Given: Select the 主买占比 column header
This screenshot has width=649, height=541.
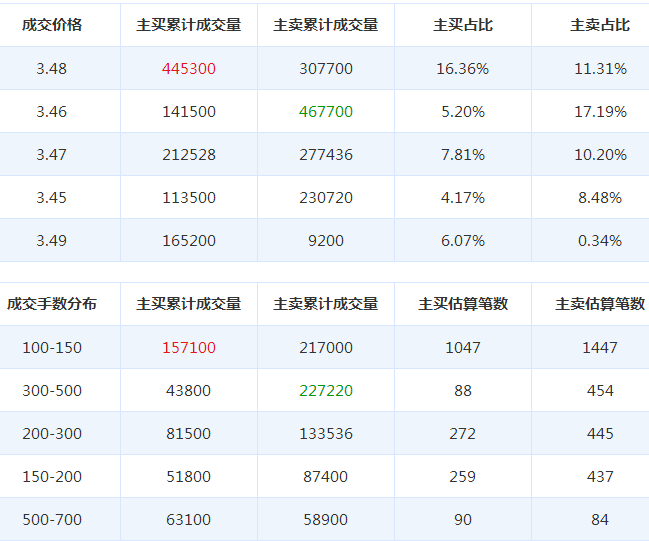Looking at the screenshot, I should coord(462,25).
